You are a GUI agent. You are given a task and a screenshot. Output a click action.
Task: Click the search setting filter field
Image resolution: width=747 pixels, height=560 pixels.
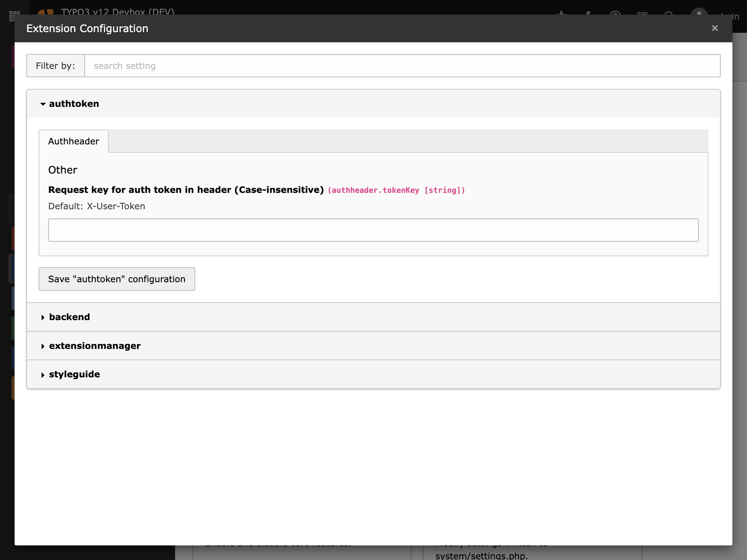click(402, 66)
